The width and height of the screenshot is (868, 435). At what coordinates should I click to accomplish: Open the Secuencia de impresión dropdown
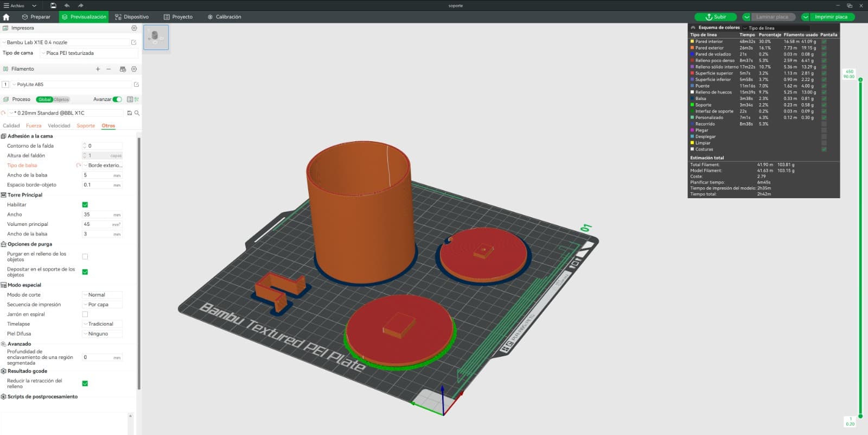coord(103,305)
